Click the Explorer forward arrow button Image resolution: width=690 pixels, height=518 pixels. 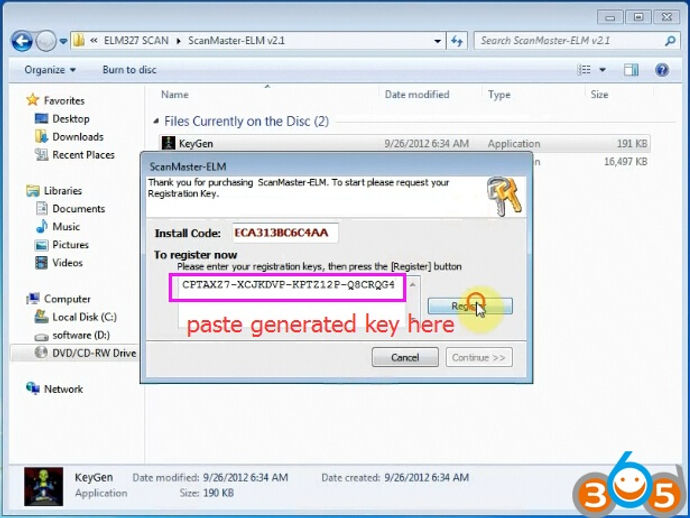point(45,41)
